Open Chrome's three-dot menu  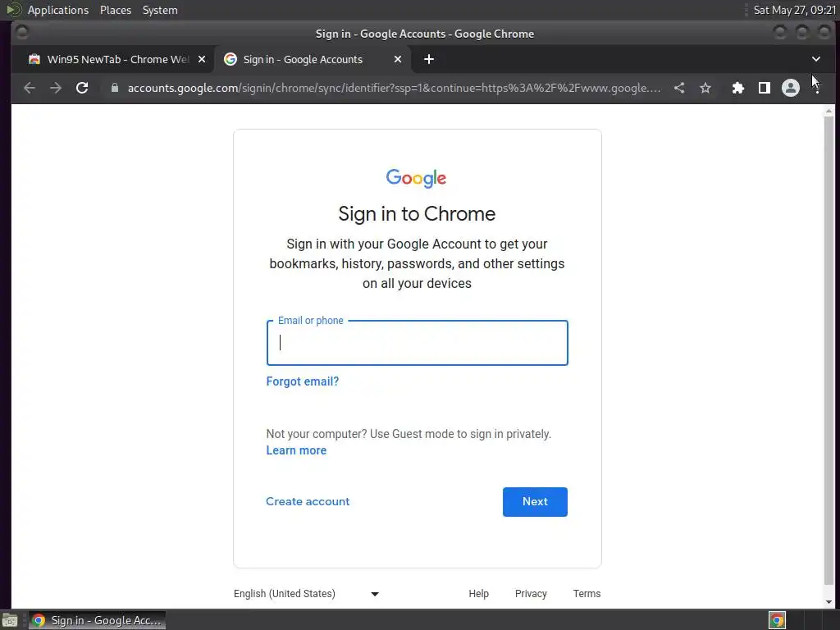(817, 88)
